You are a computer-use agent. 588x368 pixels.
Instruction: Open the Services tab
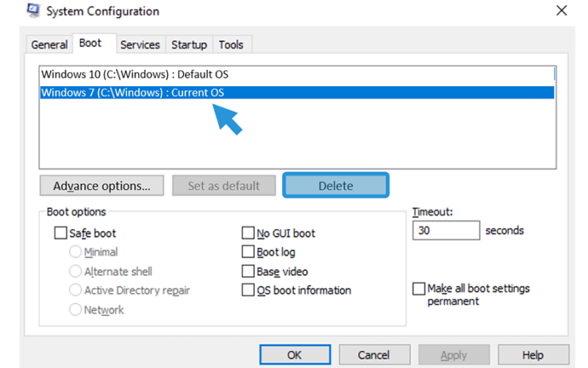pyautogui.click(x=140, y=45)
